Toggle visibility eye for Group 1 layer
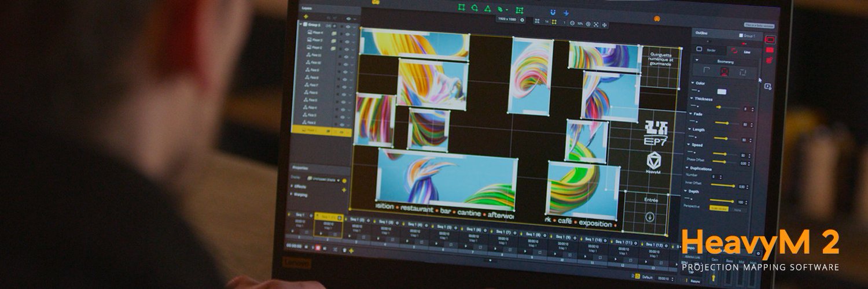The width and height of the screenshot is (868, 289). coord(348,27)
